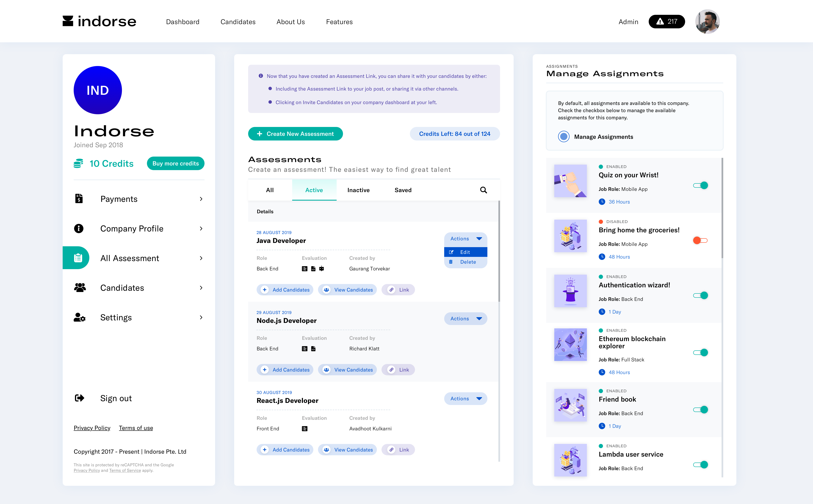Click the Payments invoice icon
This screenshot has width=813, height=504.
click(x=79, y=199)
